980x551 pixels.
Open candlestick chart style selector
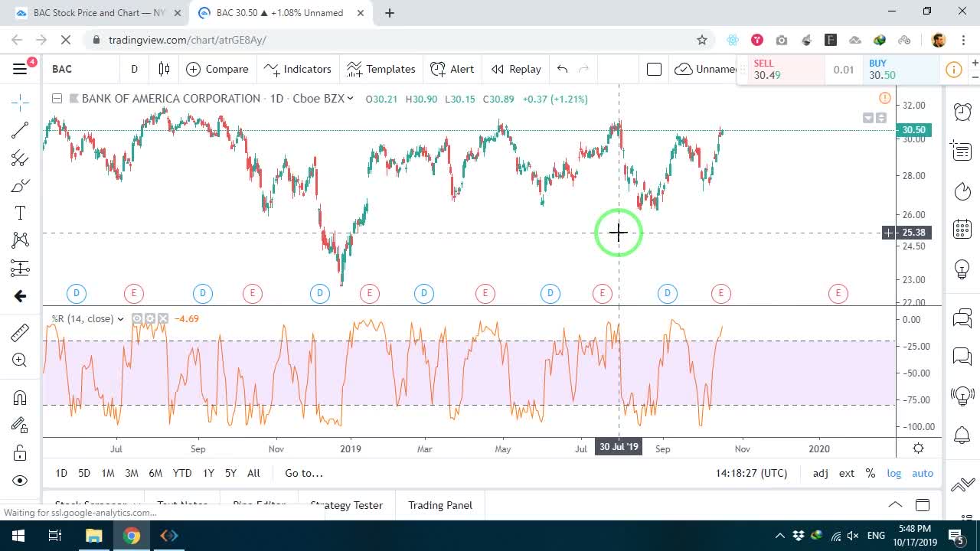pos(164,69)
